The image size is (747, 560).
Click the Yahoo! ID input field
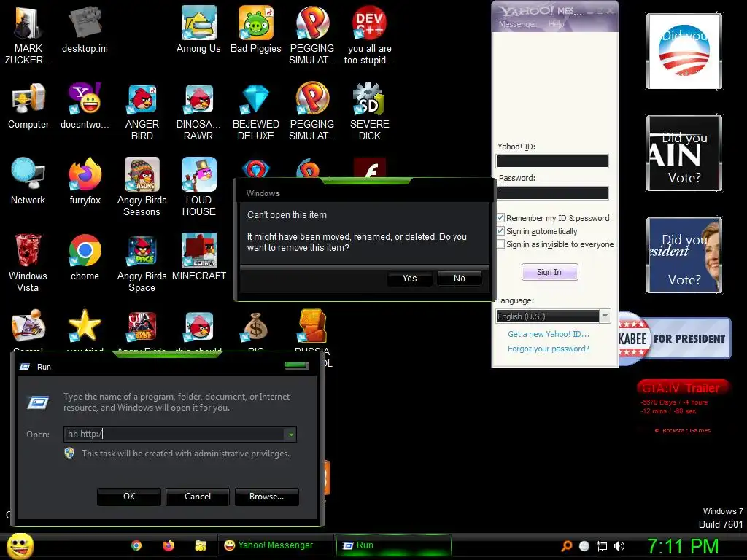coord(552,161)
